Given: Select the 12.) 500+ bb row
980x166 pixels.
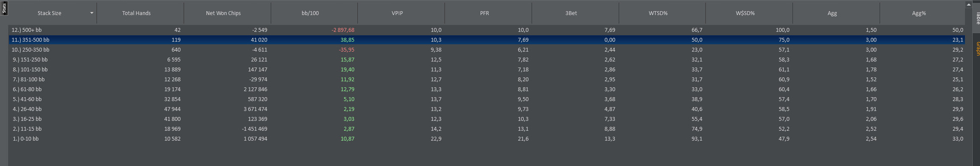Looking at the screenshot, I should tap(487, 30).
